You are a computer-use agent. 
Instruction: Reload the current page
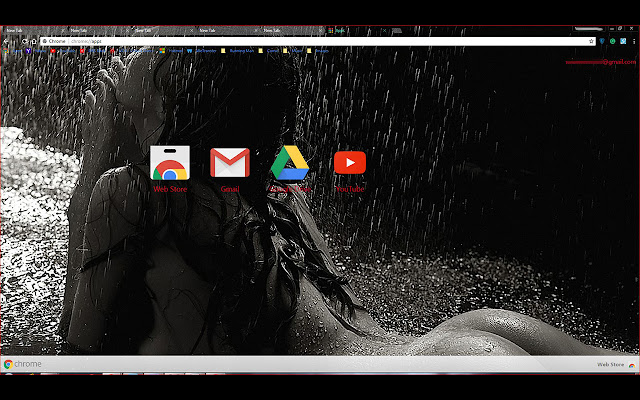click(24, 41)
